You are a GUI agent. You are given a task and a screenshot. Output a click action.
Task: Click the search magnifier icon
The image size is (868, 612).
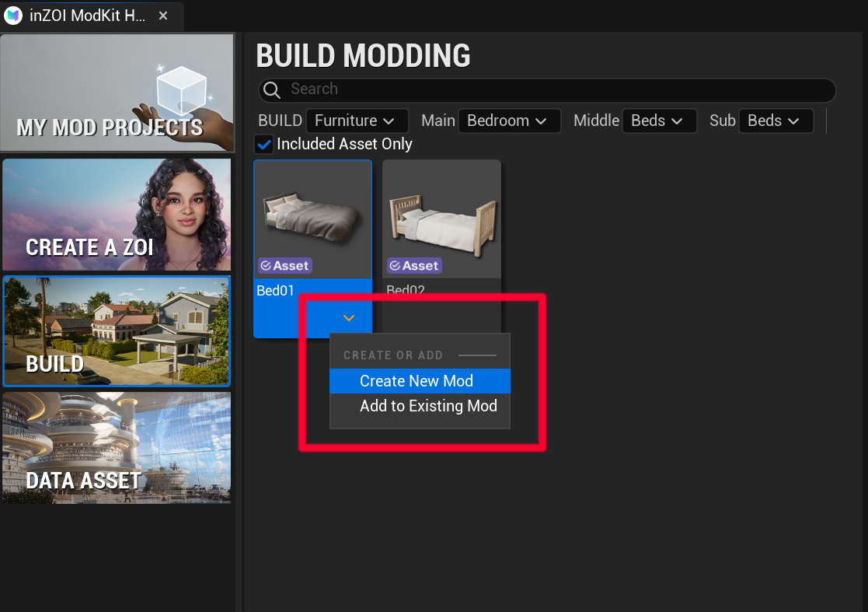click(272, 89)
